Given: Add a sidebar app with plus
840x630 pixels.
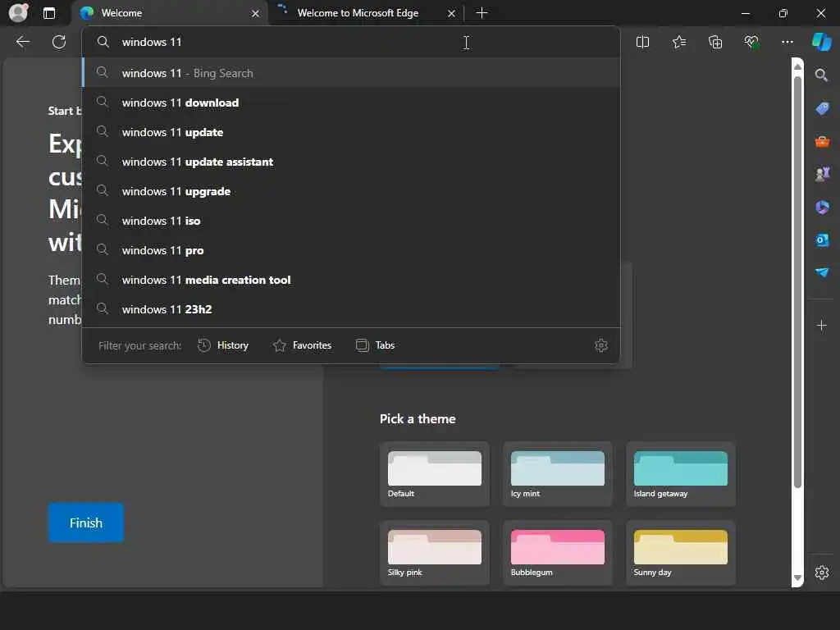Looking at the screenshot, I should 821,325.
